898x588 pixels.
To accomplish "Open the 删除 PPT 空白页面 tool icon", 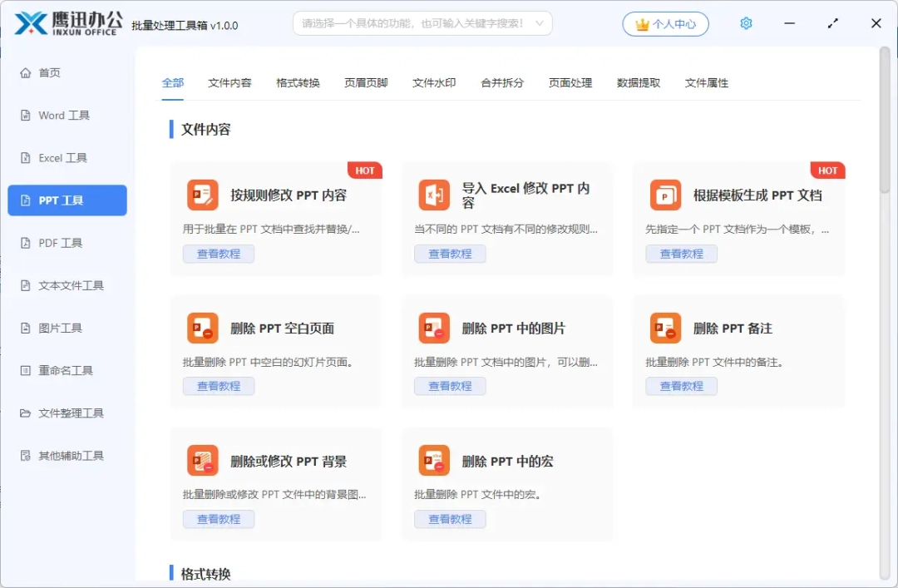I will pos(202,327).
